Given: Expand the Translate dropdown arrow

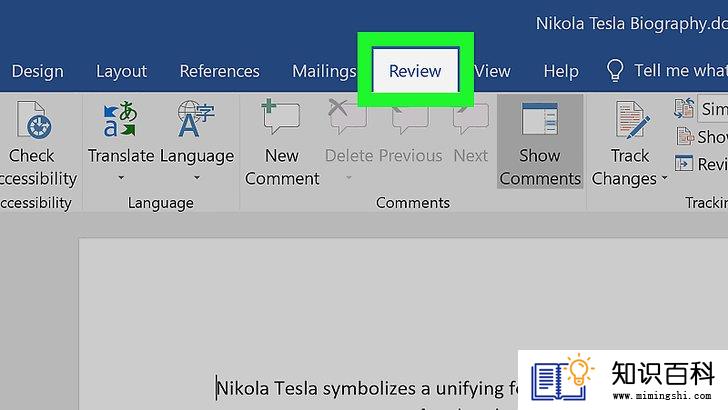Looking at the screenshot, I should point(121,178).
